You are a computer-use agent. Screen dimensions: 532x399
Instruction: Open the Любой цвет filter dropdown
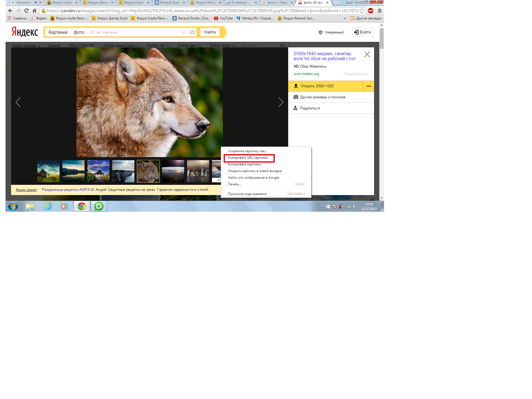click(x=190, y=45)
